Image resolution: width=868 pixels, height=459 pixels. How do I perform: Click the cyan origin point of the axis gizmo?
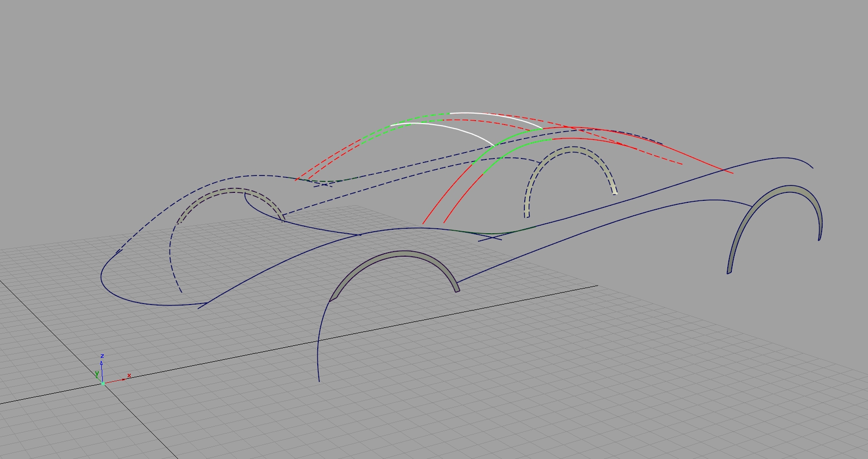tap(102, 383)
